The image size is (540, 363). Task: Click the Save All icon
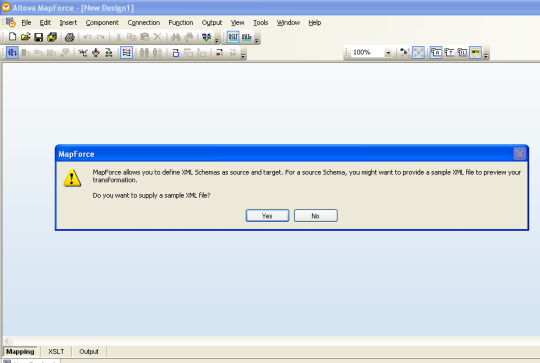[52, 37]
